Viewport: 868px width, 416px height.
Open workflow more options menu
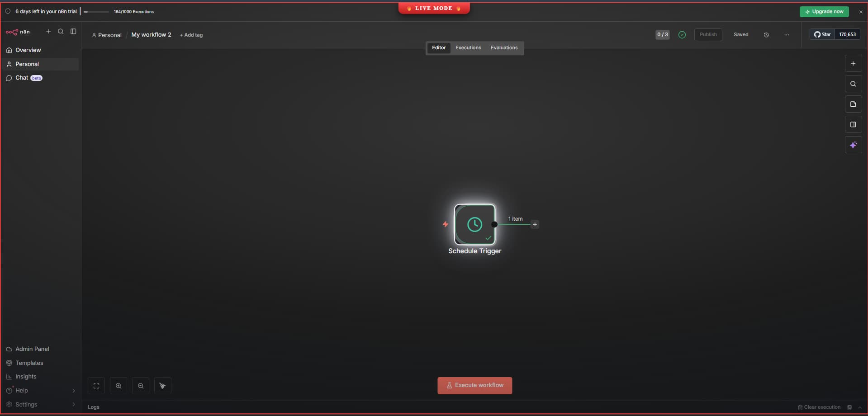coord(787,35)
